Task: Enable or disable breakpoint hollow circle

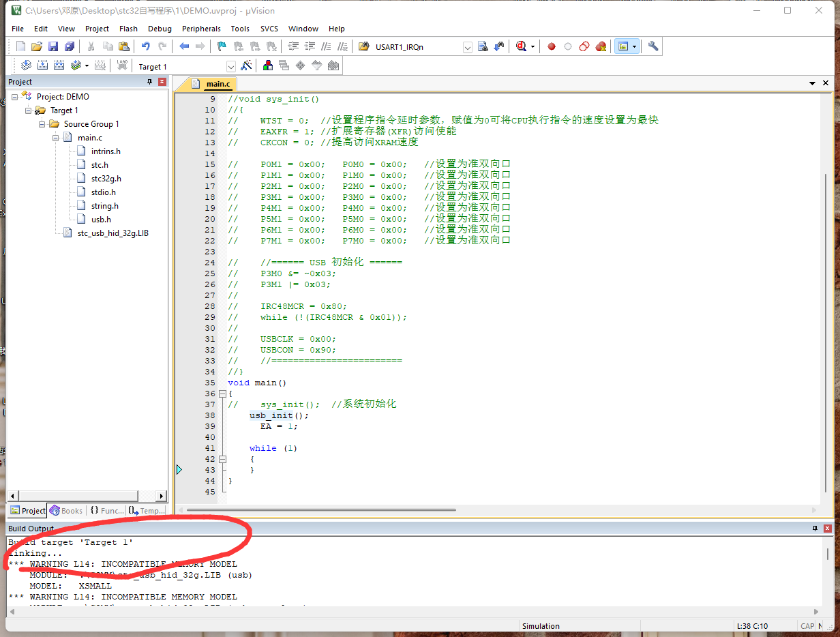Action: 568,46
